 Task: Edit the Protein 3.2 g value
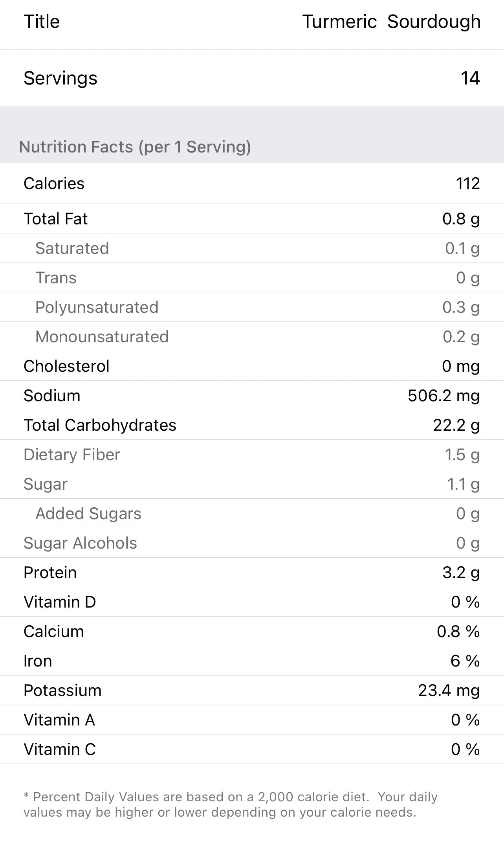click(461, 573)
